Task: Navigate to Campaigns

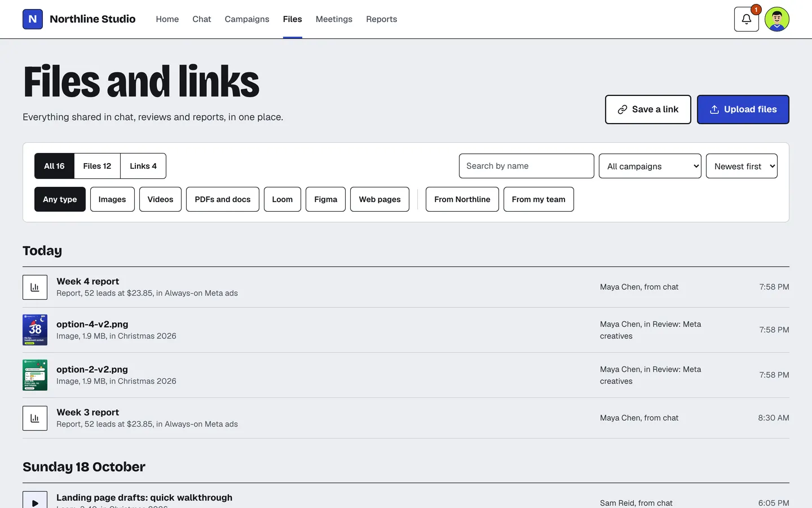Action: tap(247, 19)
